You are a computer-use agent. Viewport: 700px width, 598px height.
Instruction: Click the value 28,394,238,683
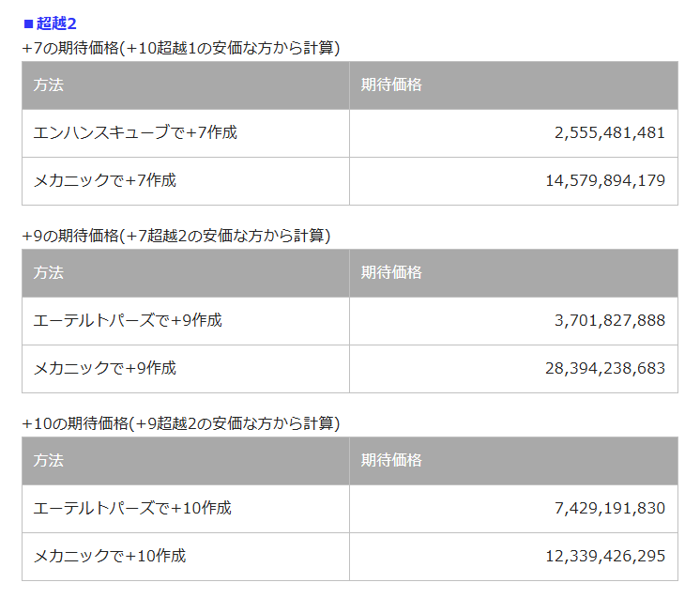604,368
